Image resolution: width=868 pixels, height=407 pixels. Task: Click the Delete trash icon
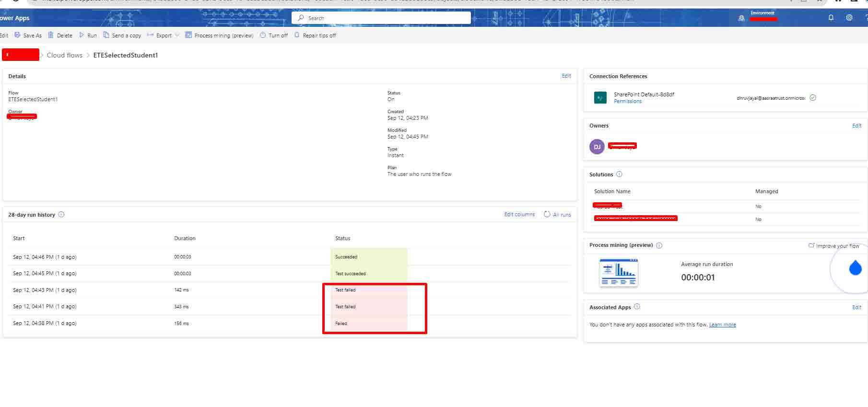tap(51, 35)
